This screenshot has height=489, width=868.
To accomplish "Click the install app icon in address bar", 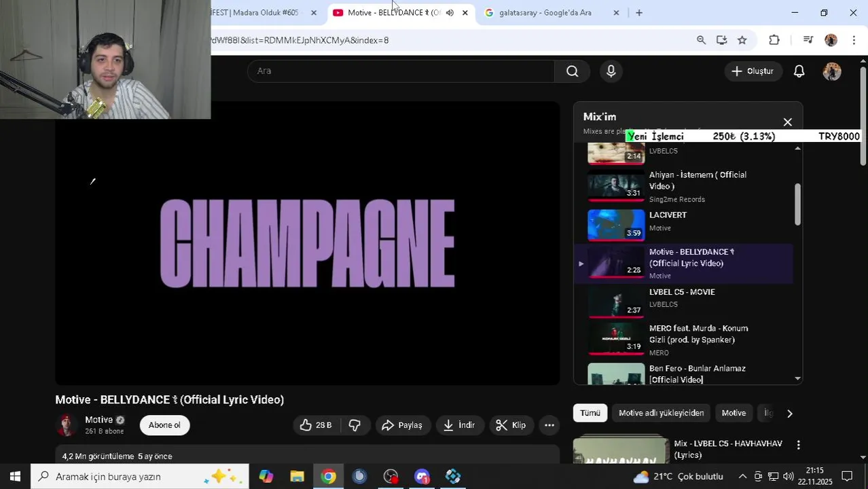I will (721, 40).
